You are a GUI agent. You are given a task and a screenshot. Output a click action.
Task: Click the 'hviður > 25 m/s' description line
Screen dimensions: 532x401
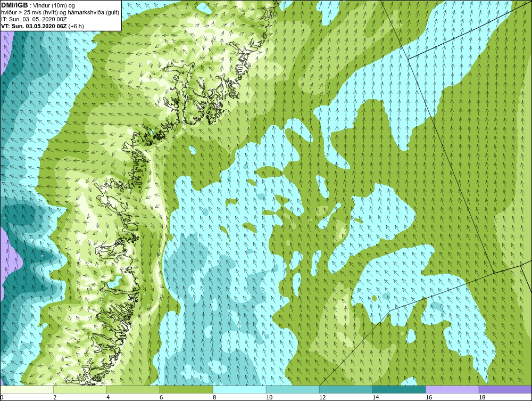(61, 13)
